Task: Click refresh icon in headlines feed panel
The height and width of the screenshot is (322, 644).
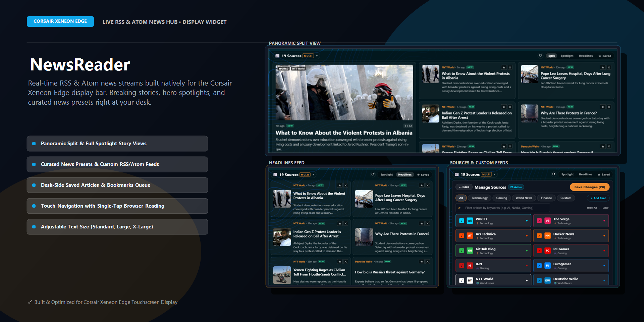Action: (x=373, y=174)
